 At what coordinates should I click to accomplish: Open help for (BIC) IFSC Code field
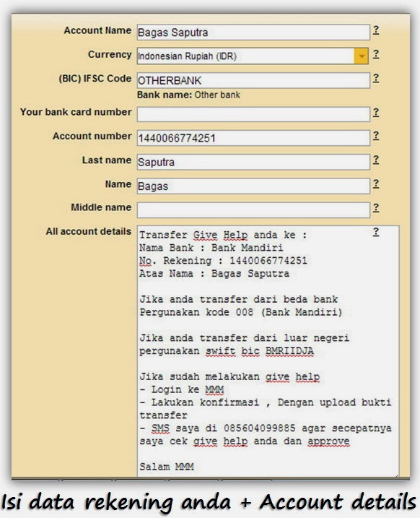[x=376, y=78]
